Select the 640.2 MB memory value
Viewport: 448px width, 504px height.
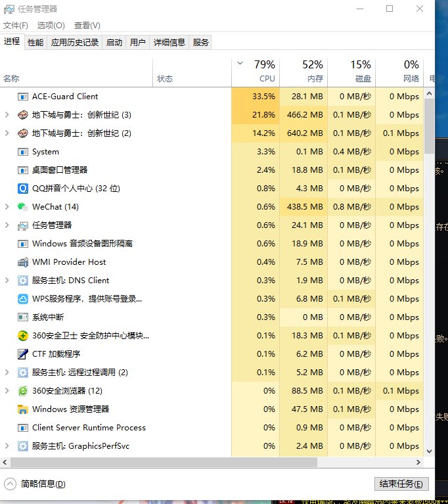point(303,133)
